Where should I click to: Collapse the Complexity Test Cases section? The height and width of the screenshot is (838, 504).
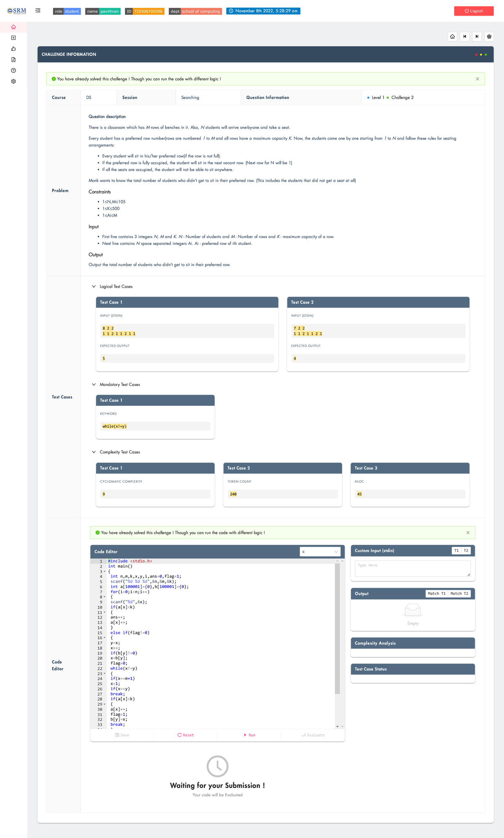click(94, 452)
